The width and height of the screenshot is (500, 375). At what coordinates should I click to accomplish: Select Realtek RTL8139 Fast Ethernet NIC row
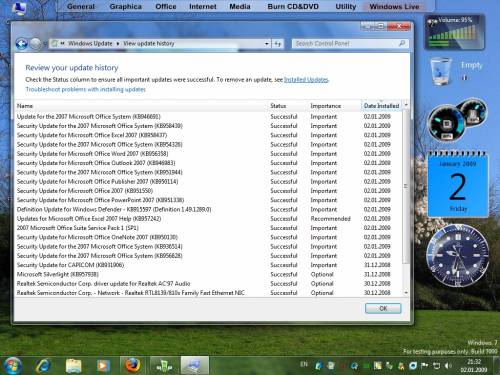(208, 293)
